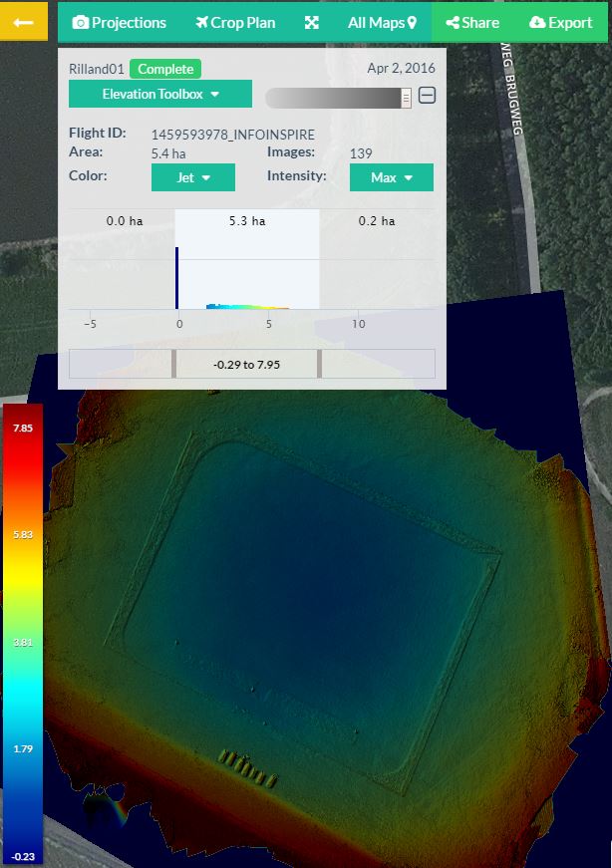Open the Projections camera view

(x=120, y=22)
